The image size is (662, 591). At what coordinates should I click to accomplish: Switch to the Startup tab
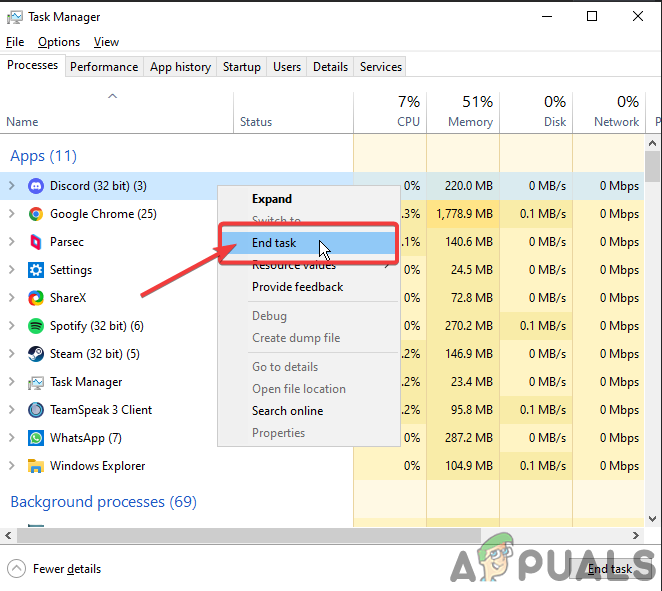(x=241, y=67)
